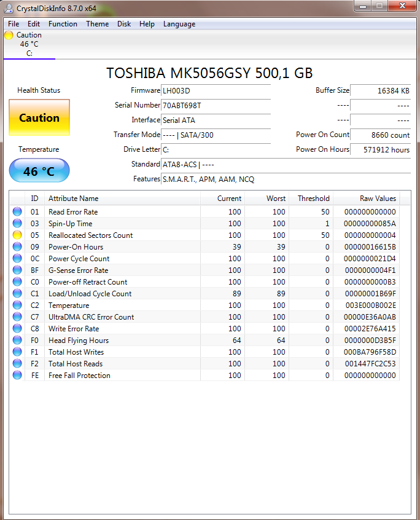420x520 pixels.
Task: Click the Threshold column header
Action: coord(311,199)
